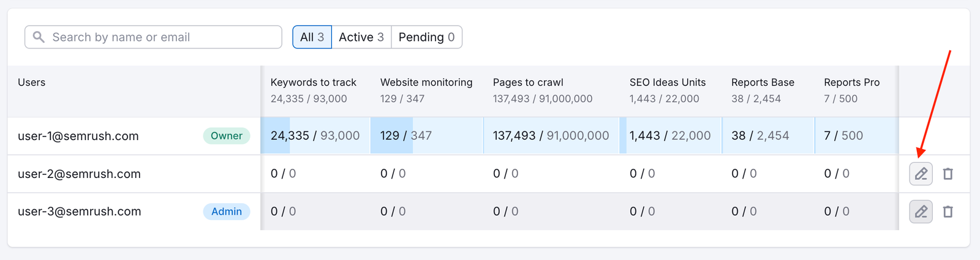
Task: Select the user-1@semrush.com email
Action: tap(78, 136)
